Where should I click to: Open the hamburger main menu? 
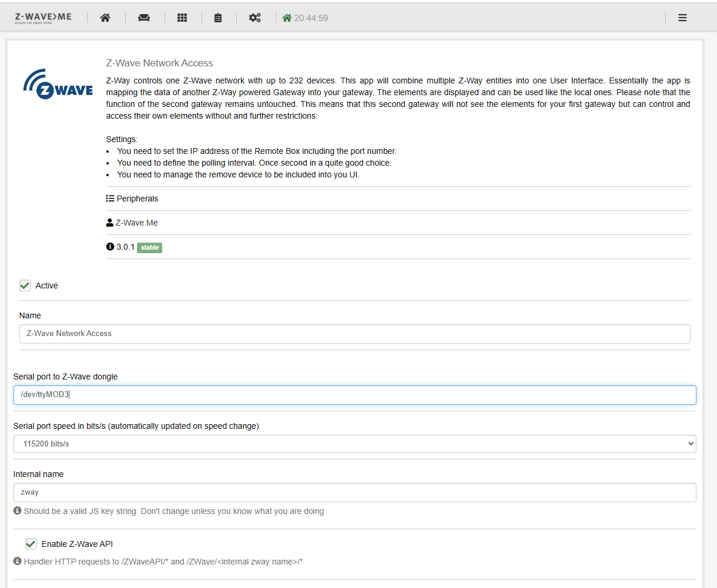[x=682, y=18]
